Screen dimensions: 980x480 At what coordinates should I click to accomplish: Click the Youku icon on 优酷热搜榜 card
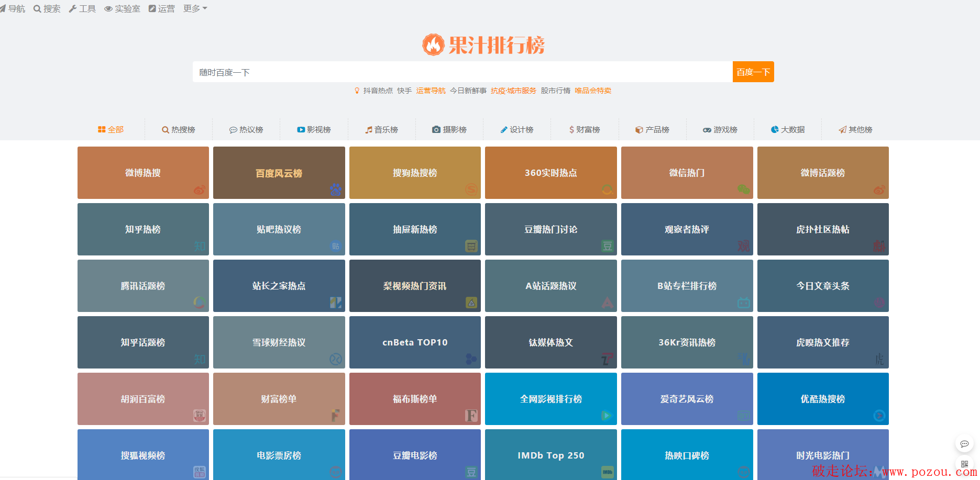879,416
